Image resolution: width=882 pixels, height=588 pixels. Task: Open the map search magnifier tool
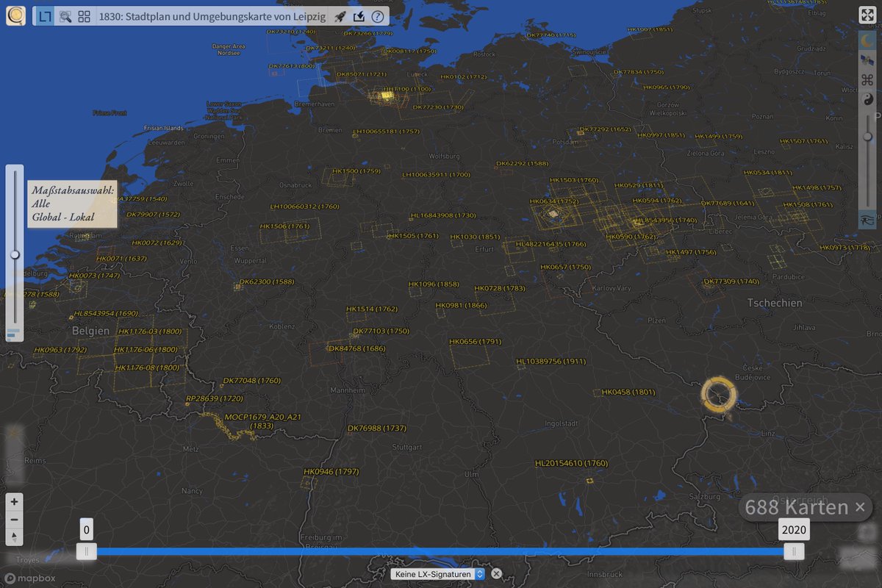pos(65,16)
